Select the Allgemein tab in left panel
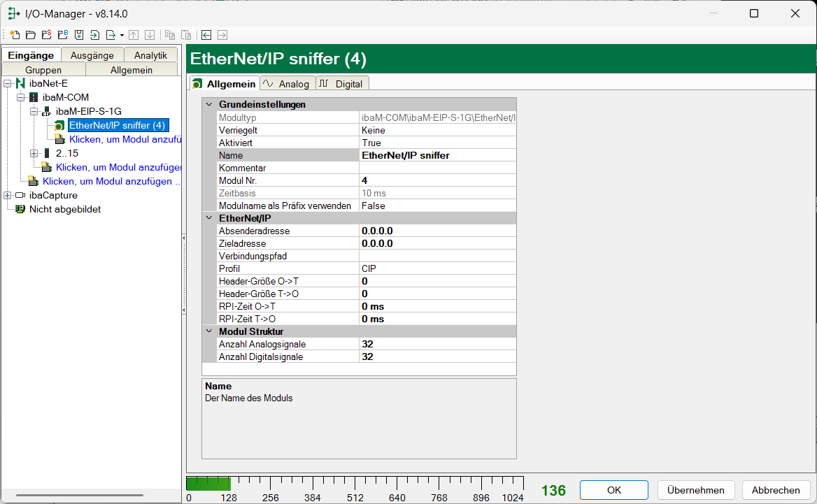 pos(132,70)
